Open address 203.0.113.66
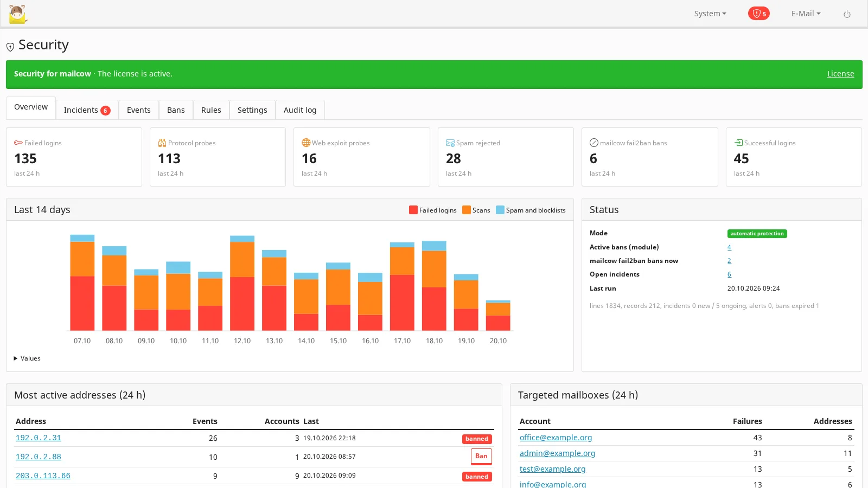868x488 pixels. point(43,476)
